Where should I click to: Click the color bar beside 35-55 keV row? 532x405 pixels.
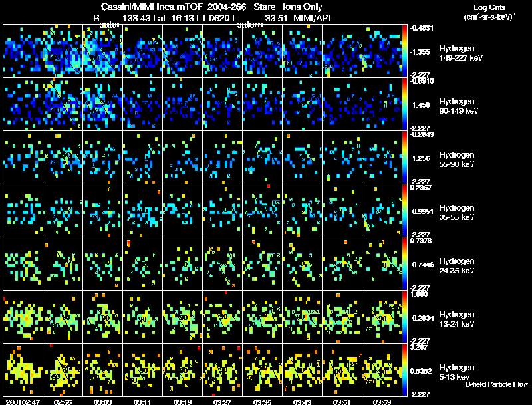404,211
